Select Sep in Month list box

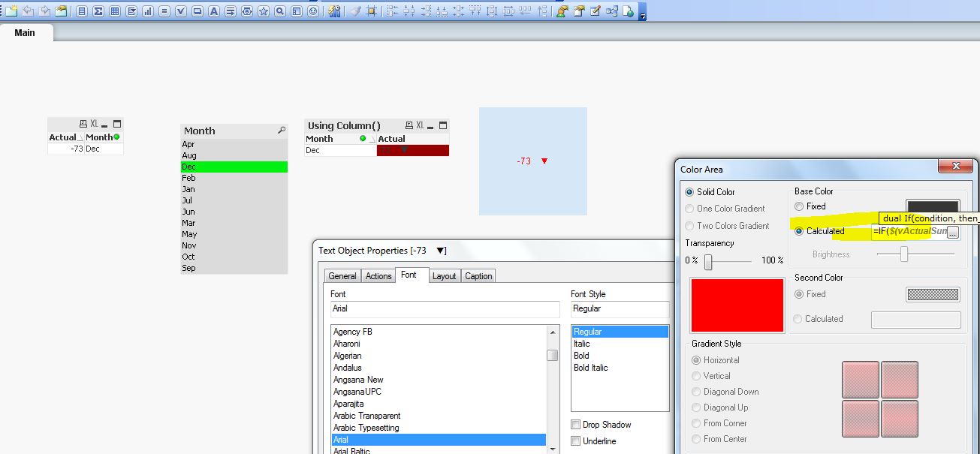[x=234, y=268]
